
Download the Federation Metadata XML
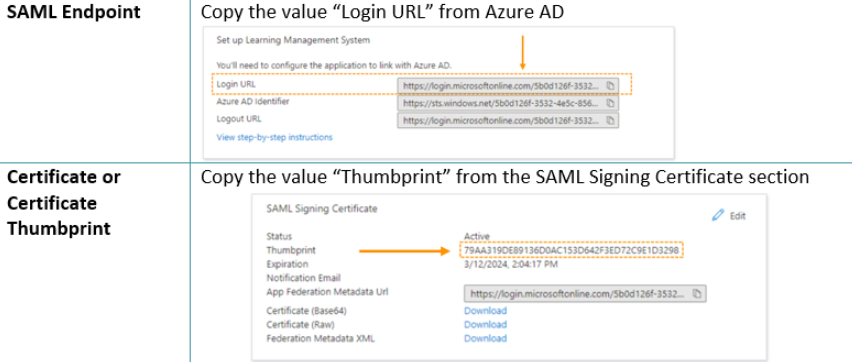[x=485, y=338]
